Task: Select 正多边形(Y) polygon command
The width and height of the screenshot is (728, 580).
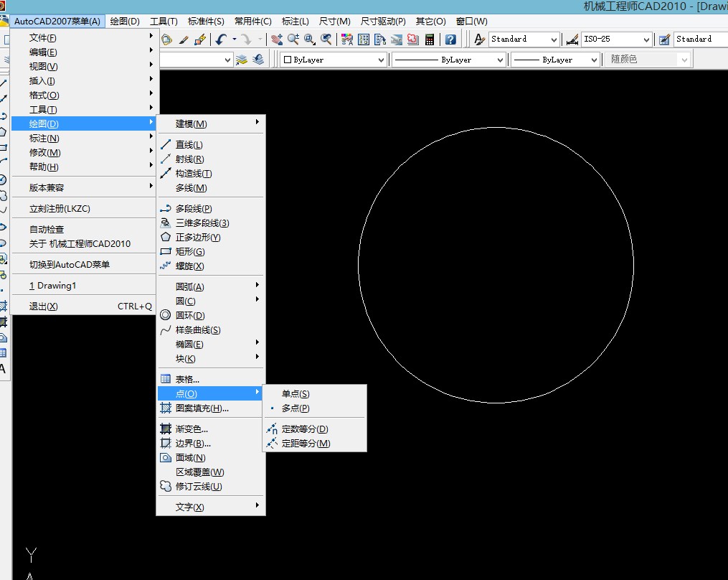Action: (x=212, y=238)
